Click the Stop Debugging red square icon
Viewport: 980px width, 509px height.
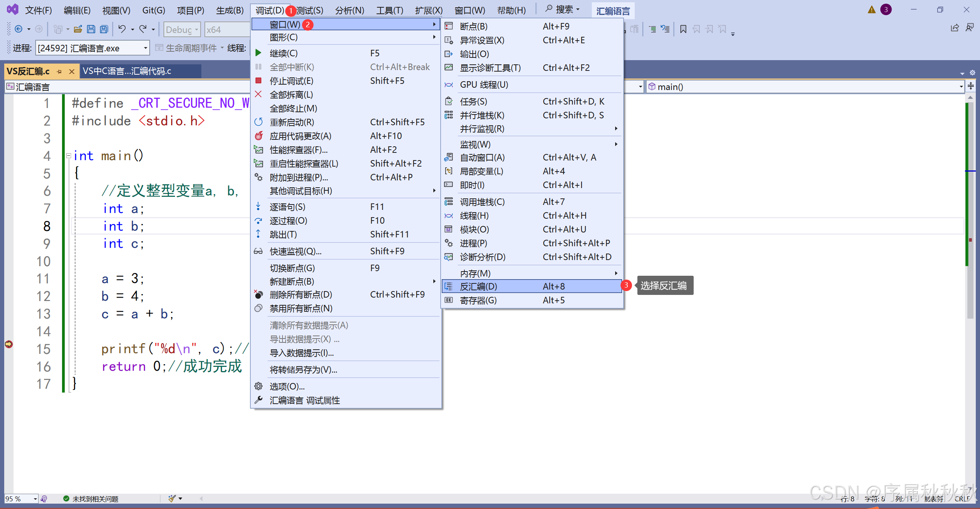tap(258, 80)
